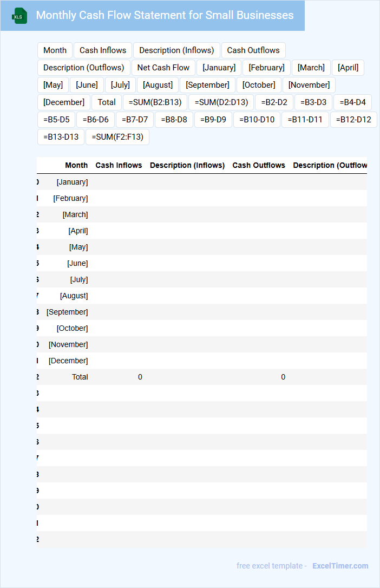
Task: Select the [December] table cell
Action: (68, 361)
